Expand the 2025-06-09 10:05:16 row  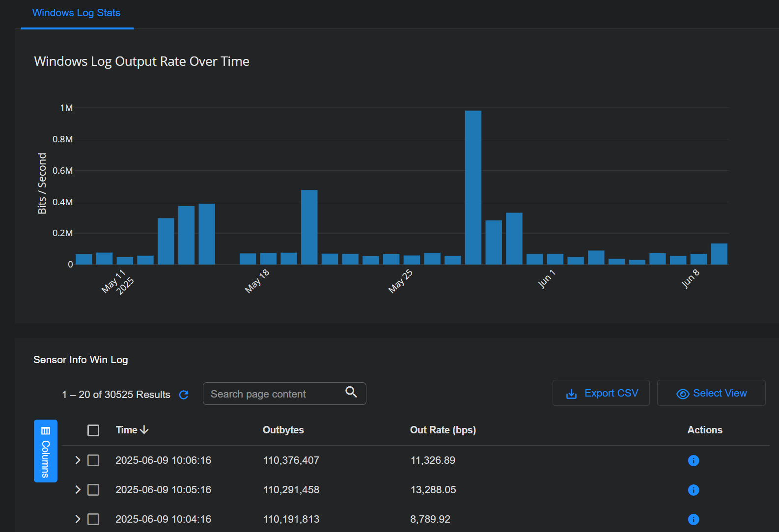point(78,490)
